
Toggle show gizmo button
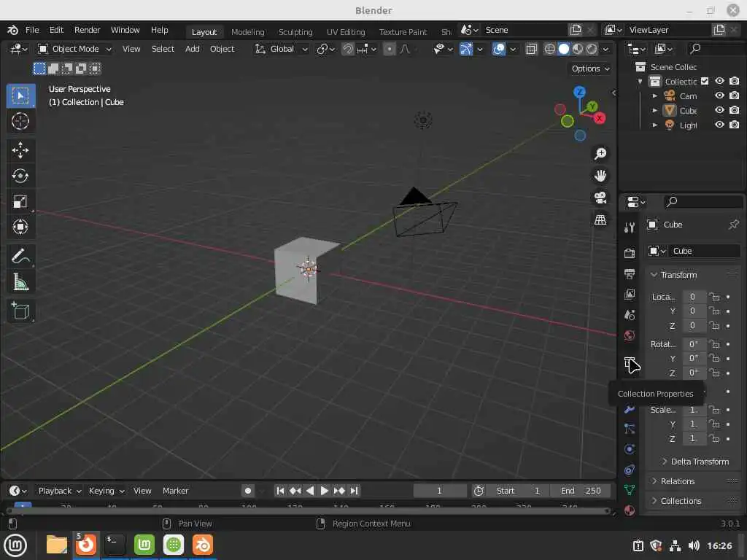click(466, 49)
